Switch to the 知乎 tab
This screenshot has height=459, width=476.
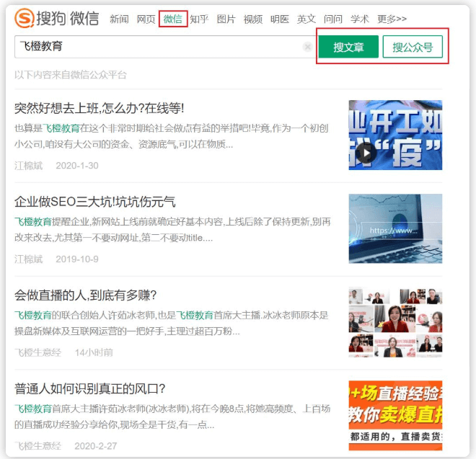click(200, 19)
